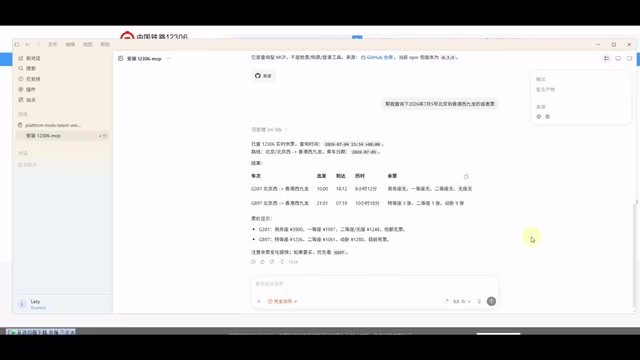
Task: Share the response with share icon
Action: coord(281,262)
